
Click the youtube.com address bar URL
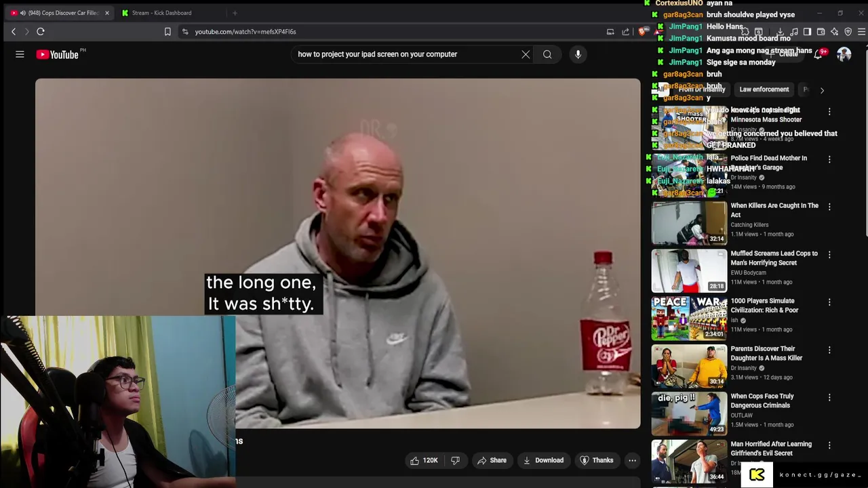tap(245, 31)
